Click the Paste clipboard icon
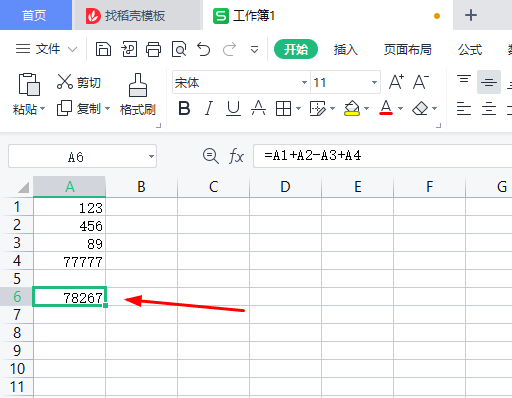This screenshot has width=512, height=398. pyautogui.click(x=29, y=84)
